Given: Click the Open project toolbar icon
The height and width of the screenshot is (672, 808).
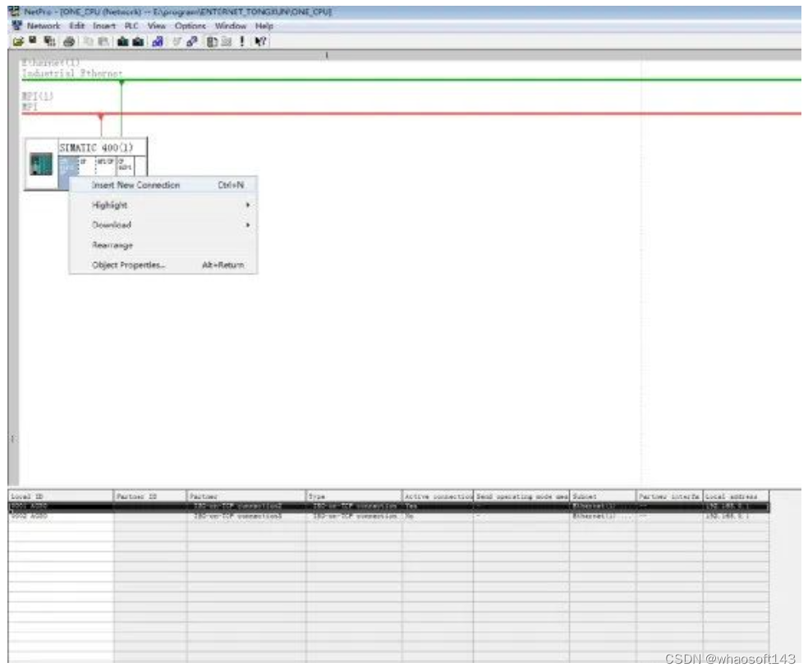Looking at the screenshot, I should click(18, 41).
